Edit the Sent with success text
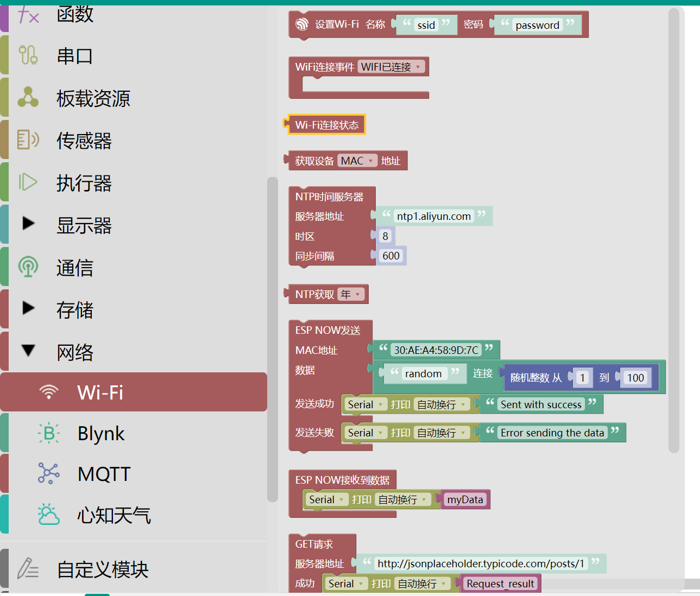This screenshot has width=700, height=596. click(x=541, y=404)
